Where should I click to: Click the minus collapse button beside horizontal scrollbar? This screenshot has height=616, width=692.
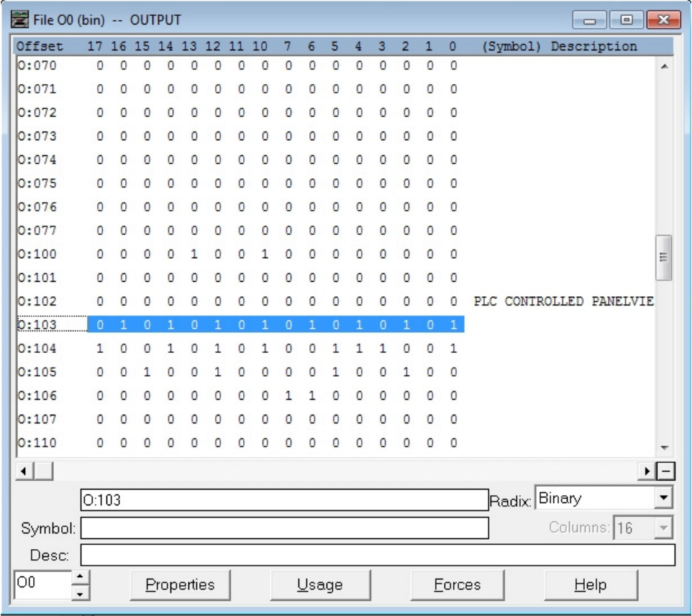(x=665, y=471)
